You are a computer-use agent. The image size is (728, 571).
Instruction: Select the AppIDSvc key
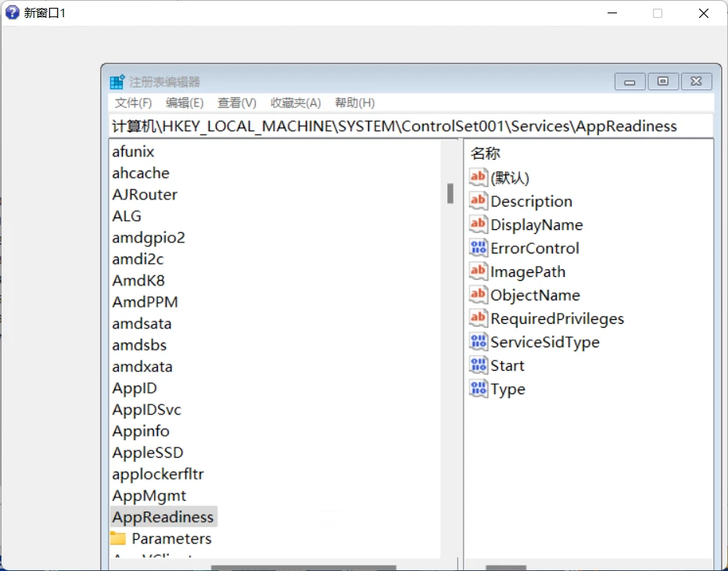pos(147,410)
